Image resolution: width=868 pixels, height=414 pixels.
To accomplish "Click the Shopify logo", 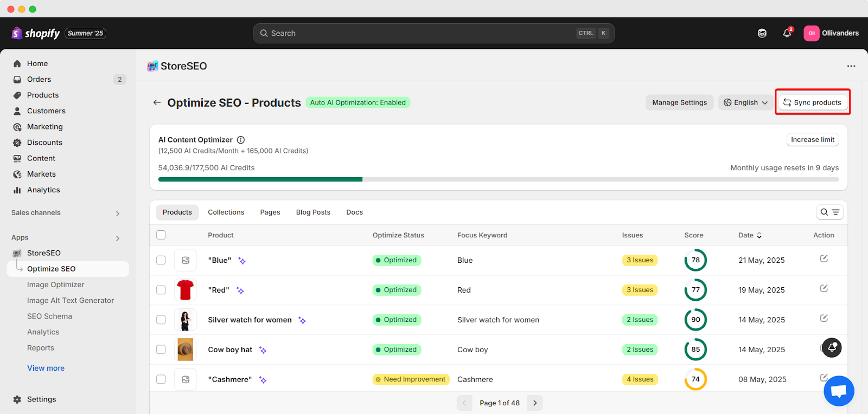I will [x=36, y=33].
